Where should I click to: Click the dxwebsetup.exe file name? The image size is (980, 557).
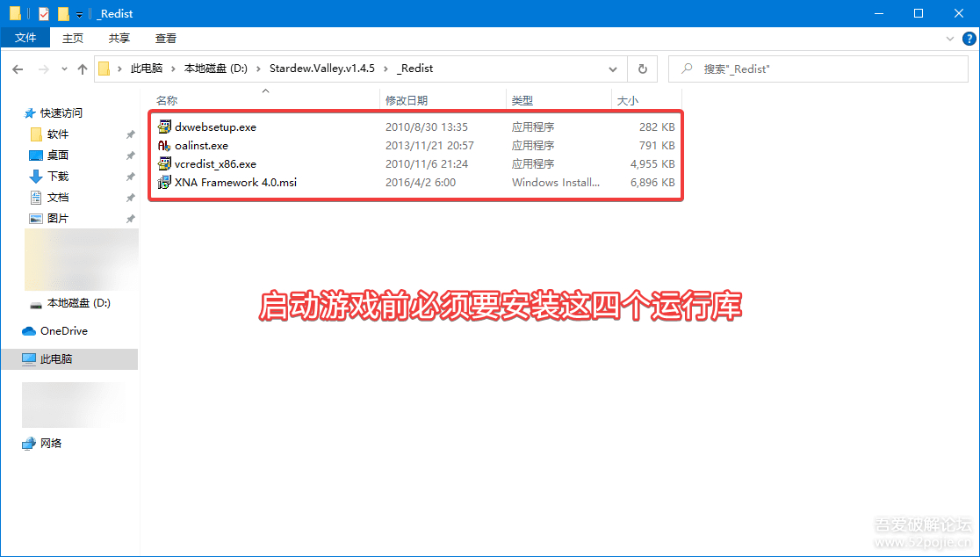[216, 127]
